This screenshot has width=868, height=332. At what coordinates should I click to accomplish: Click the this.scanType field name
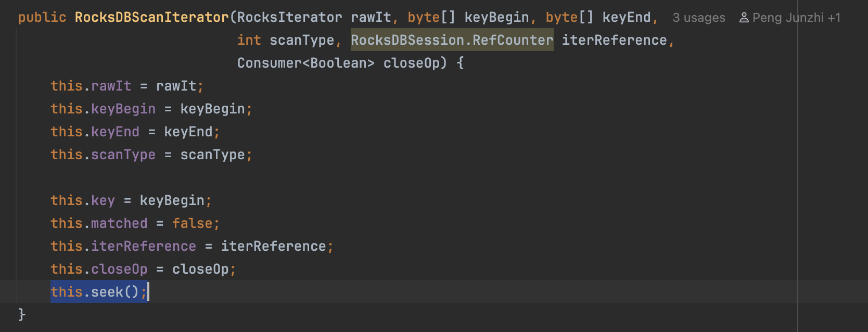[x=123, y=155]
